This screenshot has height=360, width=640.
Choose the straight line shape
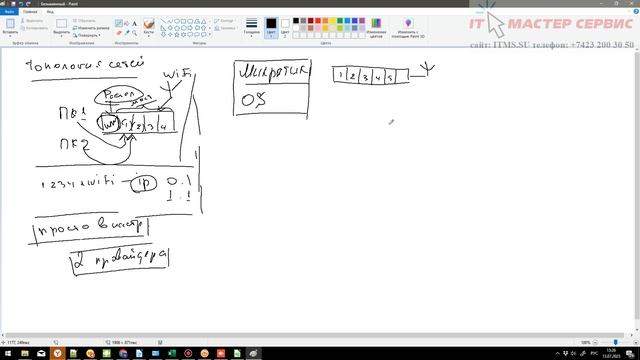pyautogui.click(x=163, y=21)
